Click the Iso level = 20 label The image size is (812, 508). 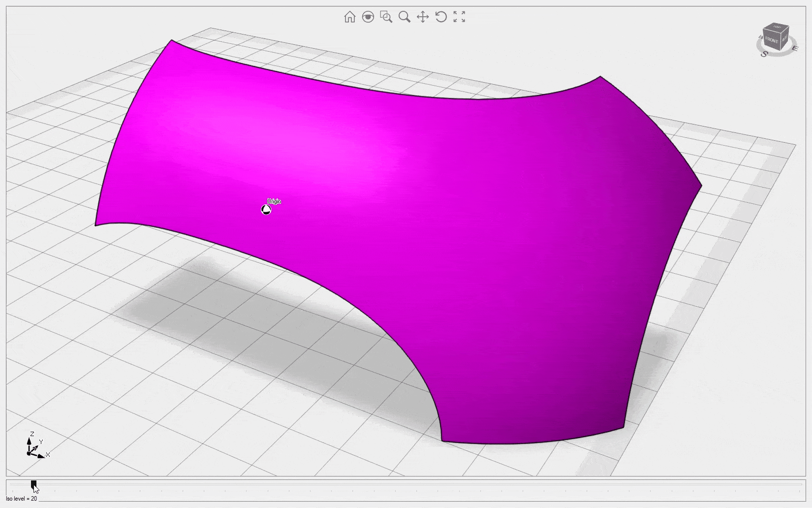(x=22, y=499)
